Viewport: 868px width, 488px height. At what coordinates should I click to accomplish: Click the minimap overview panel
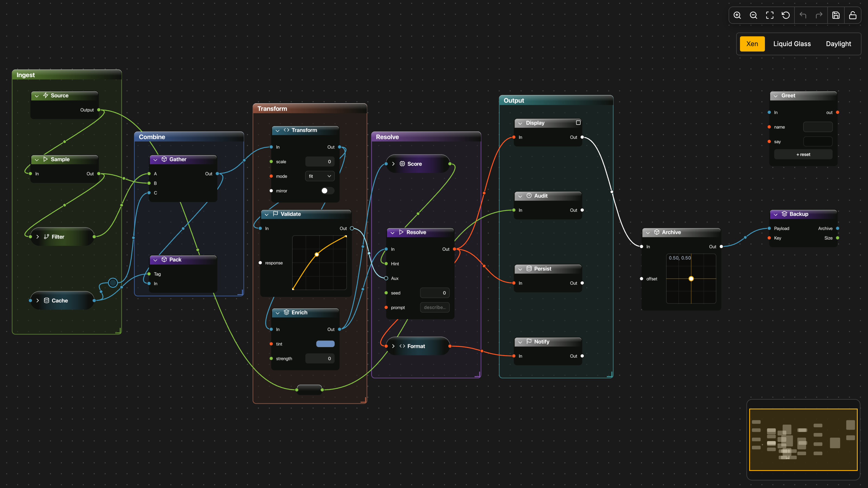[x=803, y=439]
